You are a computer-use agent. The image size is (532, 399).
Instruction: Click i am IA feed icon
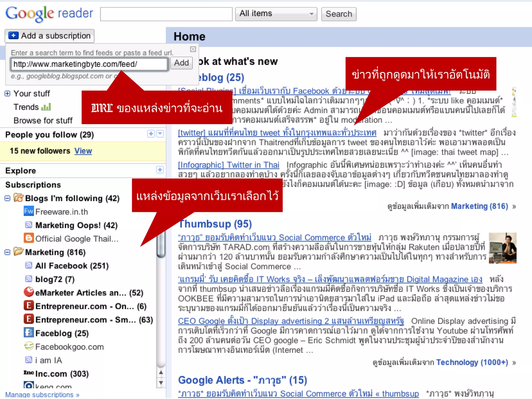[x=29, y=360]
